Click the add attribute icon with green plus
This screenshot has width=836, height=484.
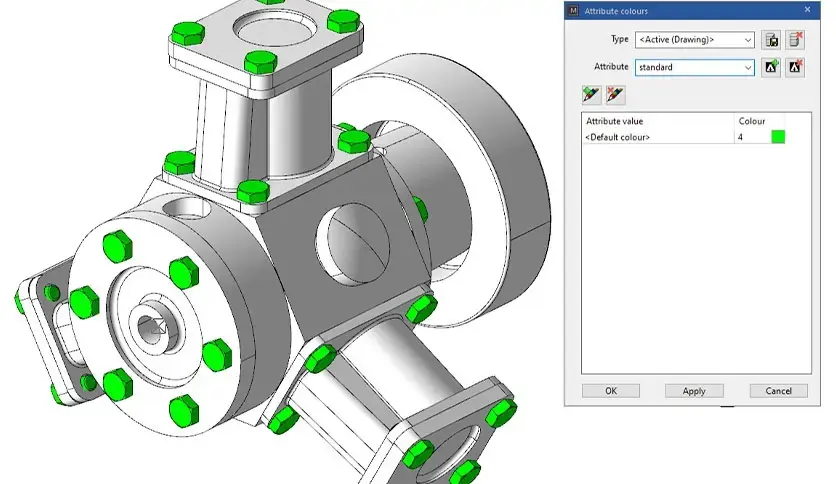771,68
